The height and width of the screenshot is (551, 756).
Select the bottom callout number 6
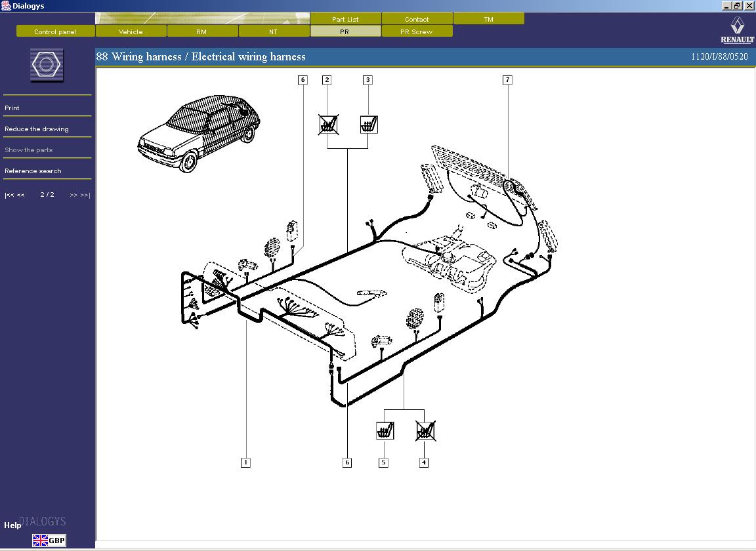point(346,462)
